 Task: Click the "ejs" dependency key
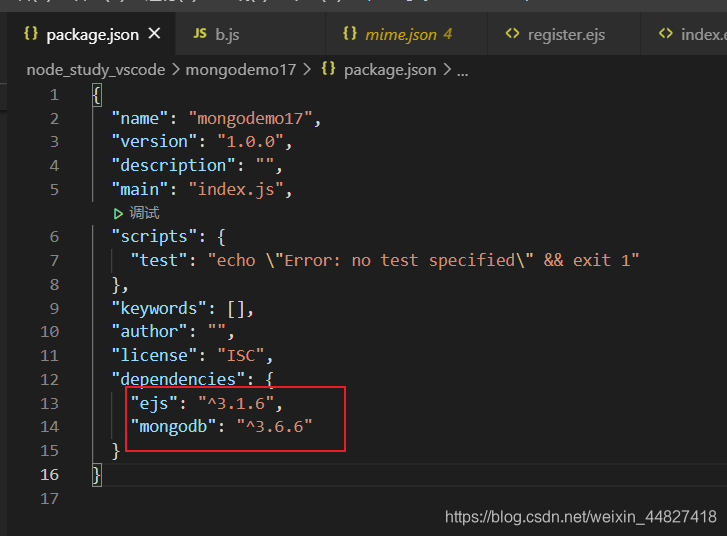click(x=154, y=403)
